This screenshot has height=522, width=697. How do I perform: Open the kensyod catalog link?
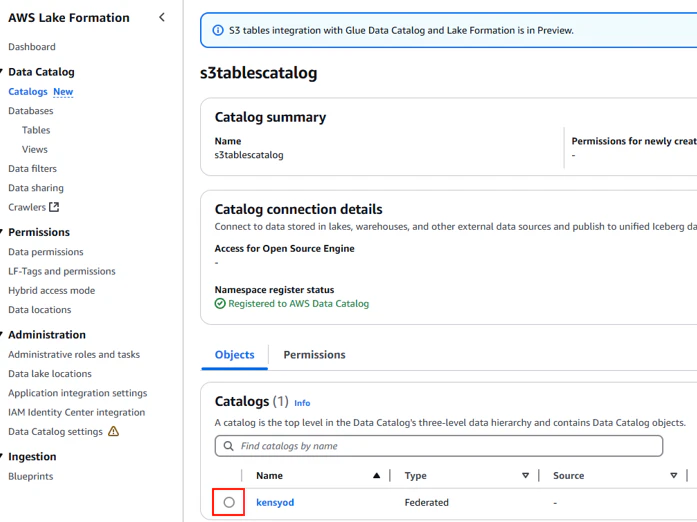(275, 502)
